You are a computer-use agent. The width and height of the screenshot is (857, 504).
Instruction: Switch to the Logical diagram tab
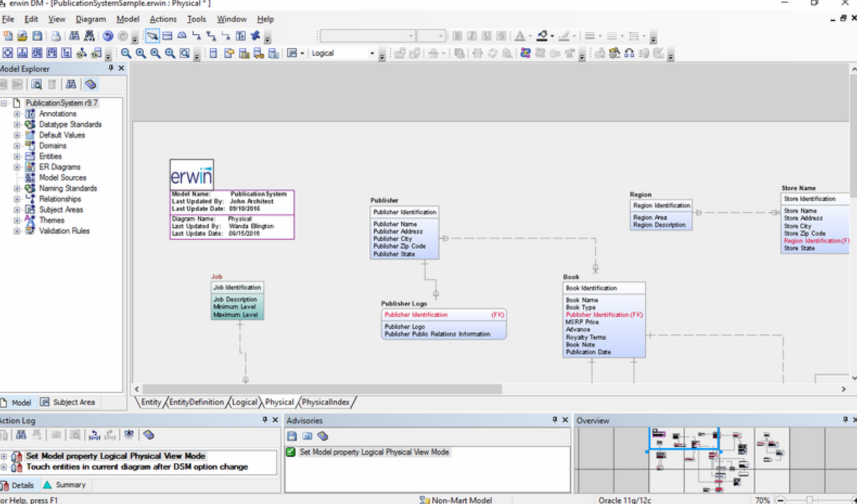tap(245, 402)
